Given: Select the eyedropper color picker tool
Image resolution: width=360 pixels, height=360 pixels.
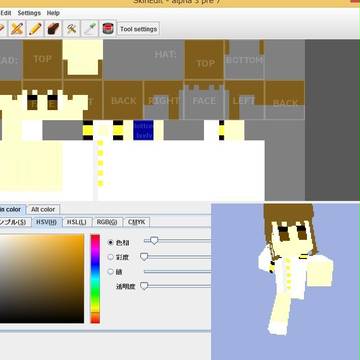Looking at the screenshot, I should point(90,29).
